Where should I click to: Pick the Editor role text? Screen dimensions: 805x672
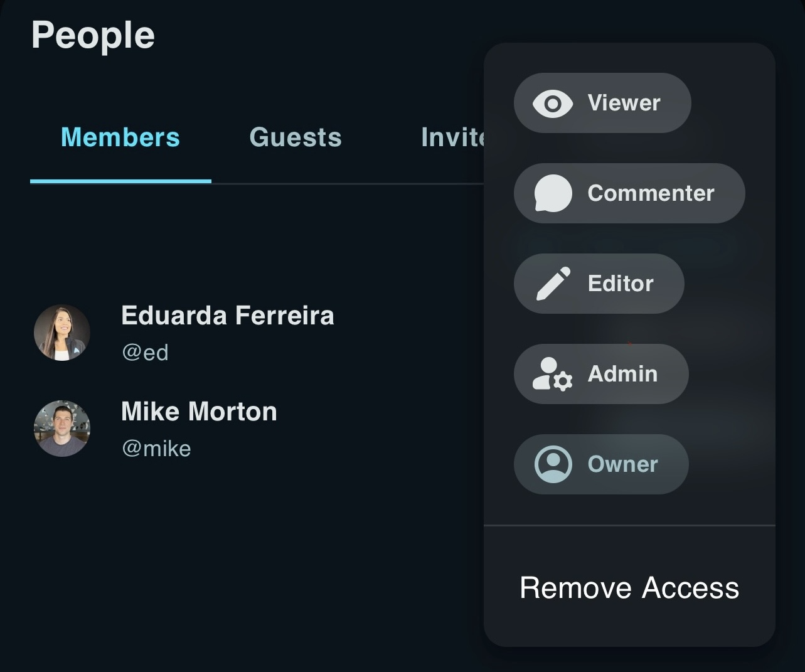621,284
